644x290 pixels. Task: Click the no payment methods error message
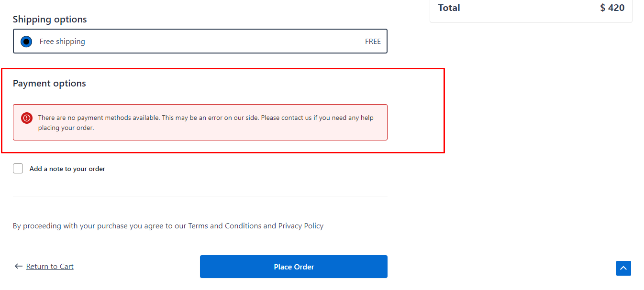tap(206, 122)
